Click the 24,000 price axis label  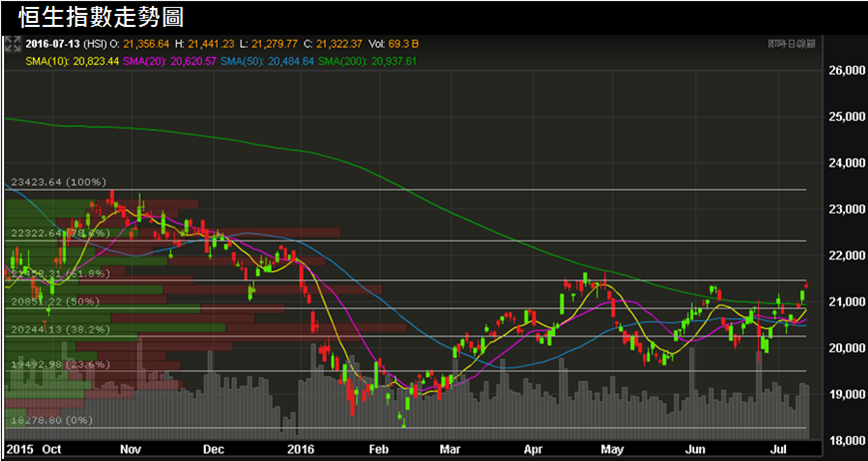click(x=846, y=163)
